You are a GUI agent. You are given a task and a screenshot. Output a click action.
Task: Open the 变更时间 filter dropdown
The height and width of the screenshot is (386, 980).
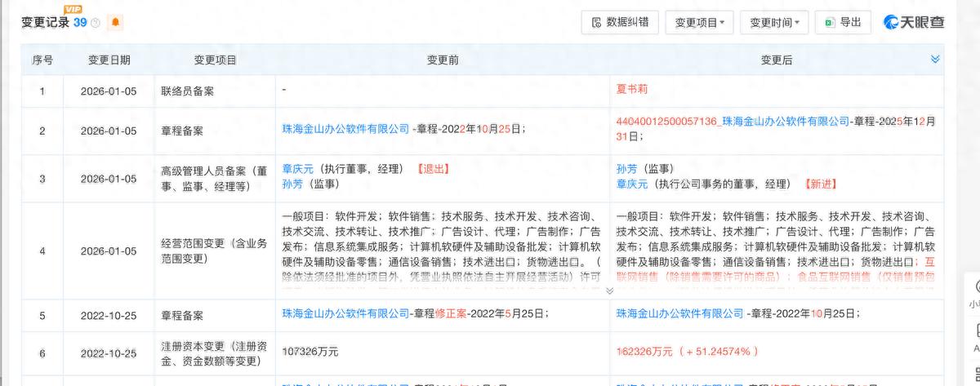(x=774, y=22)
